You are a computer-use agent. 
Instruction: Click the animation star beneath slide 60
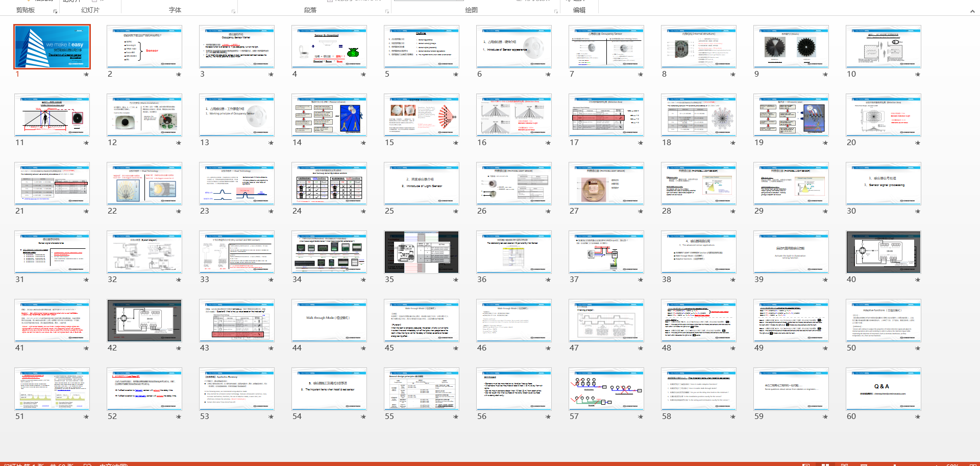(x=918, y=417)
